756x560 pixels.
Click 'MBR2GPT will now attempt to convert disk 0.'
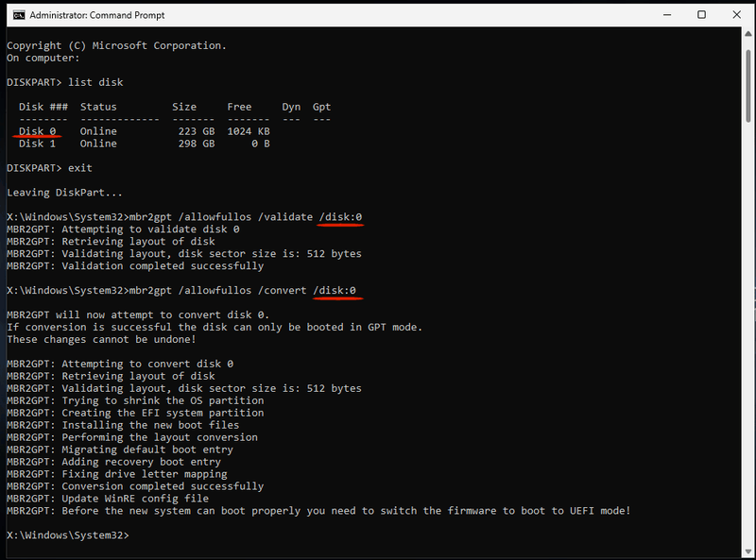pos(138,315)
